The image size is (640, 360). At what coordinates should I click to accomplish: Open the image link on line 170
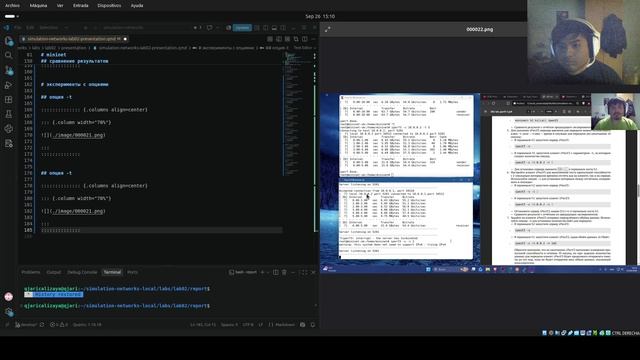tap(78, 135)
